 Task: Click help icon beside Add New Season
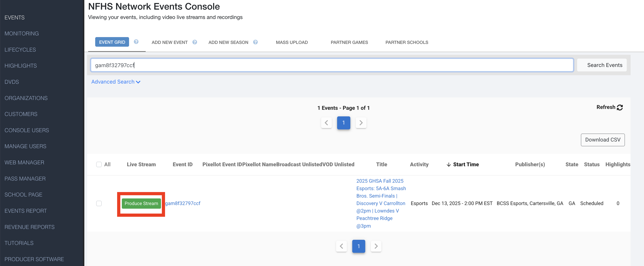point(255,42)
